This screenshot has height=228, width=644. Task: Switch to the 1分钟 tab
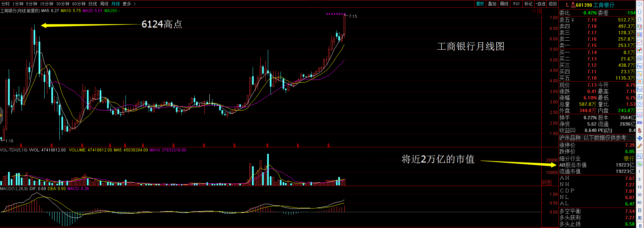pyautogui.click(x=18, y=4)
